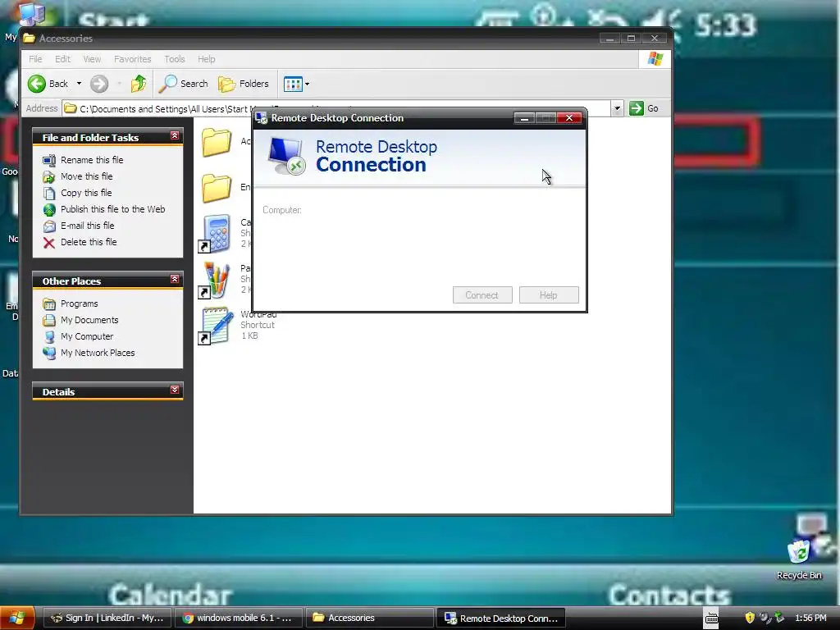Click the address bar path field
This screenshot has width=840, height=630.
336,109
